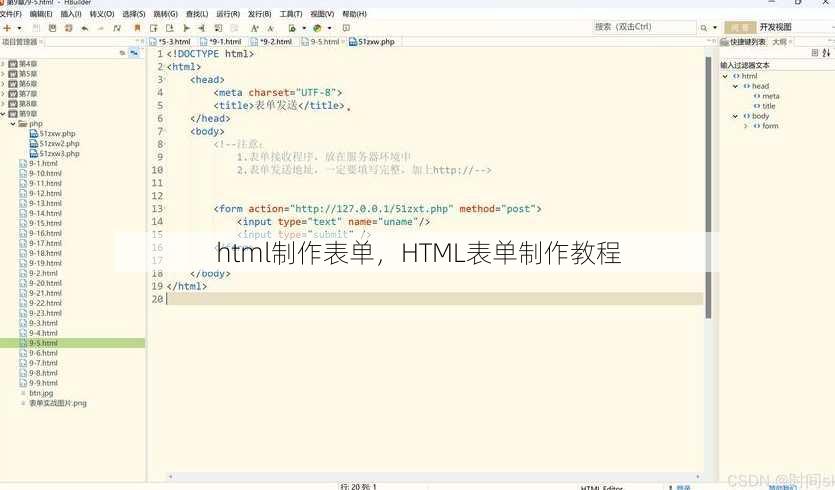Switch to the *5-3.html editor tab

click(x=170, y=42)
